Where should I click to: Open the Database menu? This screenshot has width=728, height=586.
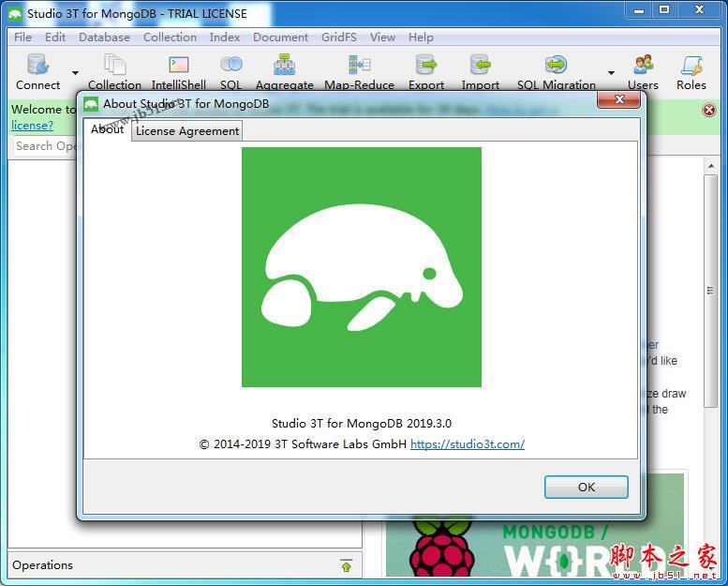(x=104, y=38)
